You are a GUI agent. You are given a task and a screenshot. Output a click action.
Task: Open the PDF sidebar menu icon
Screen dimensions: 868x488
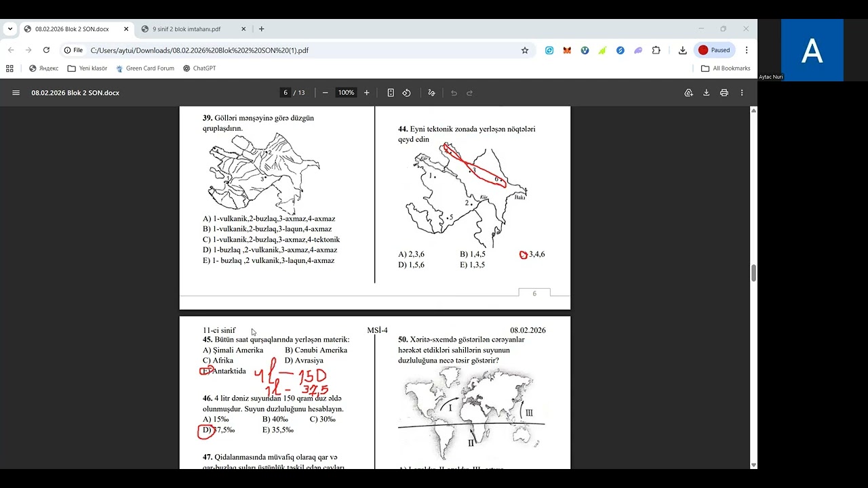(x=16, y=93)
